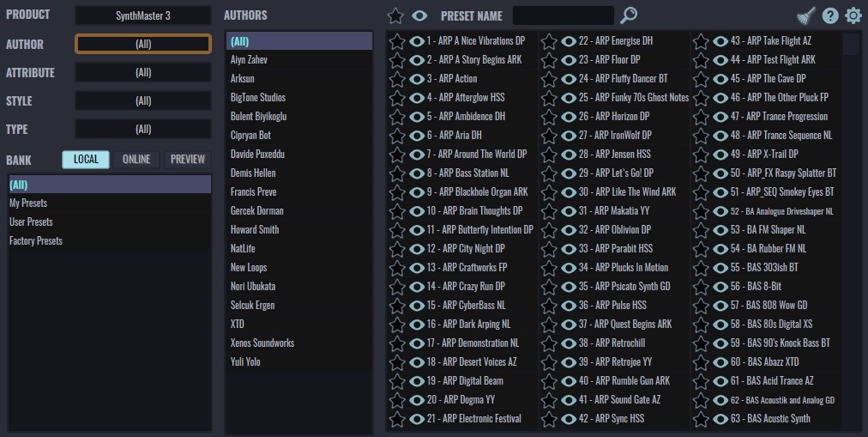The image size is (868, 437).
Task: Load preset 25 - ARP Funky 70s Ghost Notes
Action: (x=634, y=98)
